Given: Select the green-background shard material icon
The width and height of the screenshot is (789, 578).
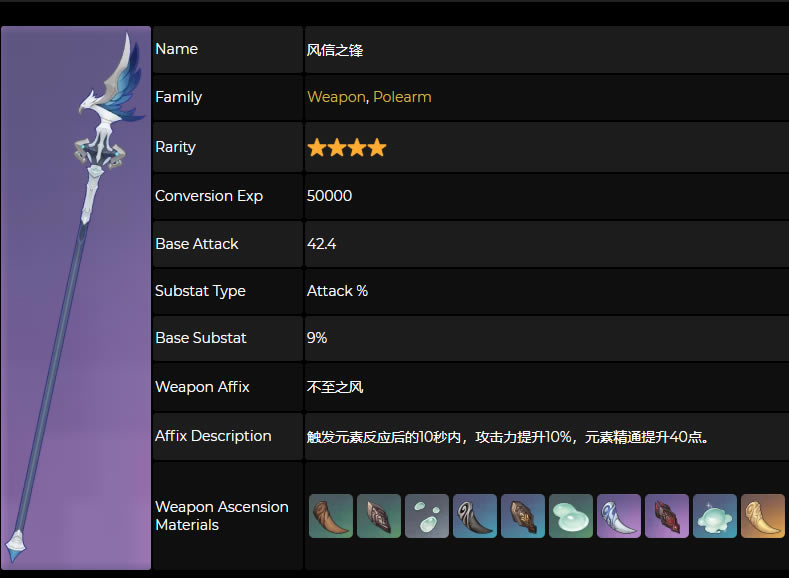Looking at the screenshot, I should pos(379,516).
